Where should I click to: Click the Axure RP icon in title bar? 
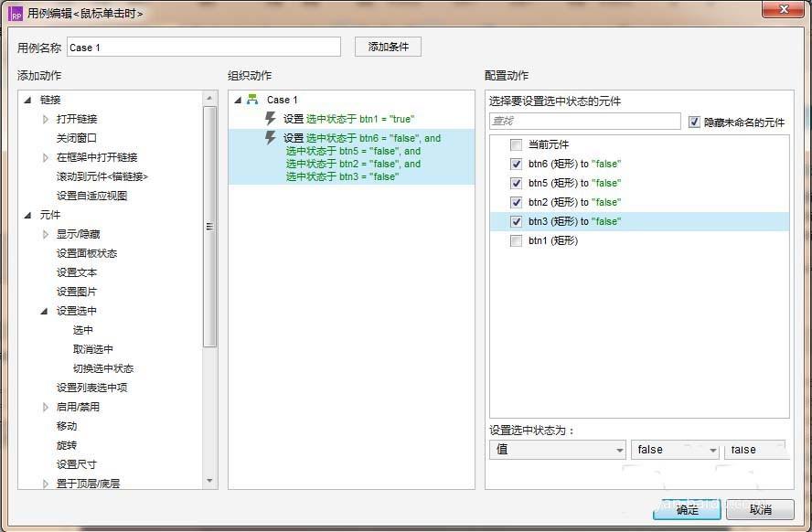click(16, 14)
